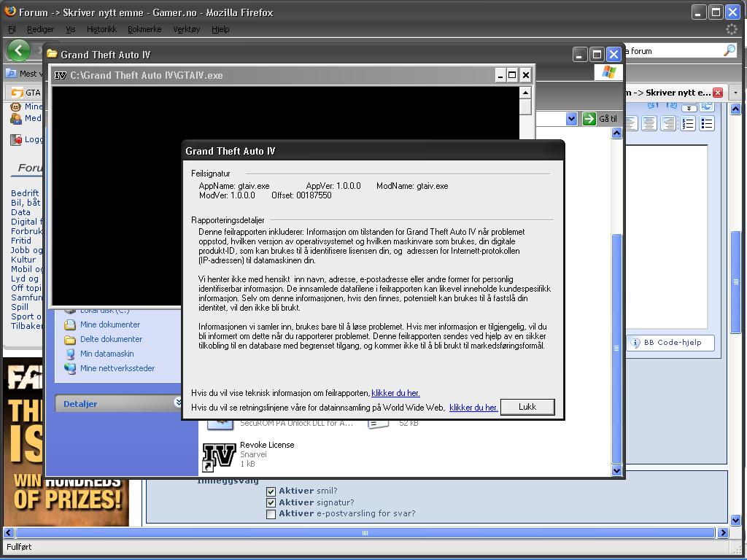Click into the Firefox search input field
This screenshot has height=560, width=747.
pos(674,50)
